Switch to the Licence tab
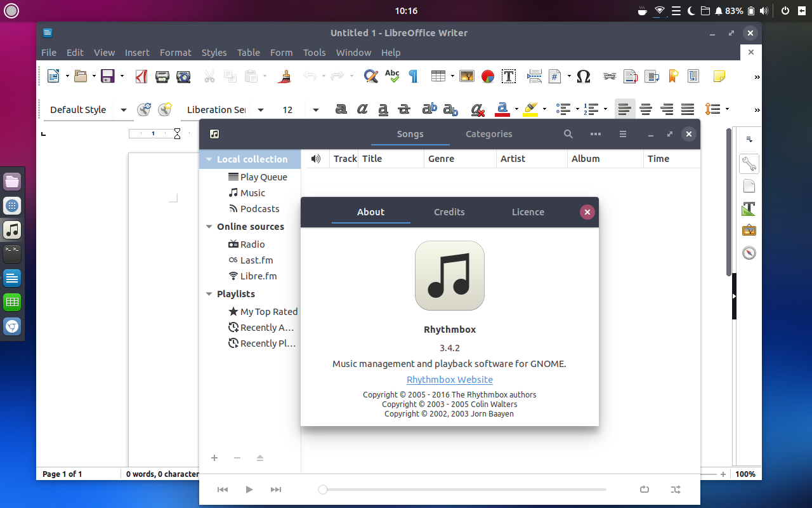 click(528, 212)
